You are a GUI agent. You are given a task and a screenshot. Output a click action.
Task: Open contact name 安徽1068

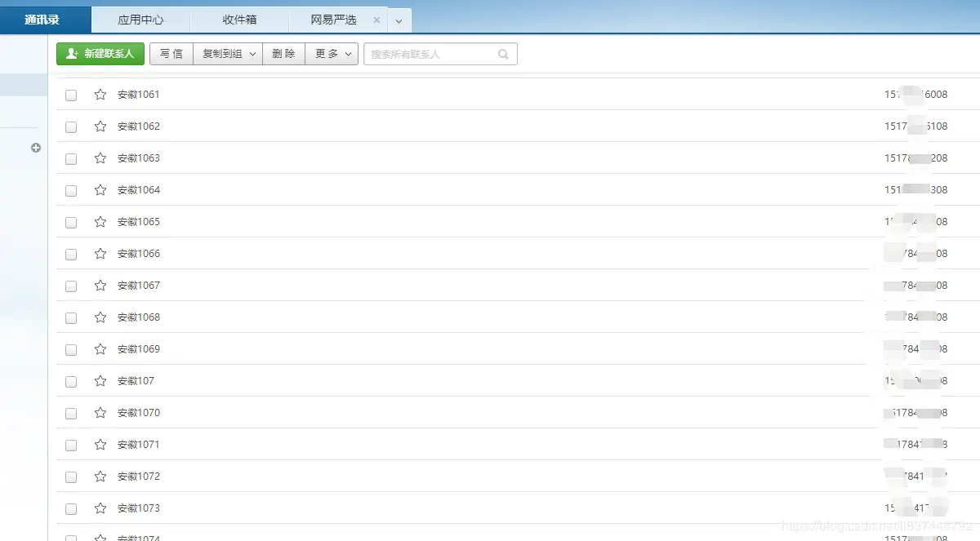coord(139,317)
